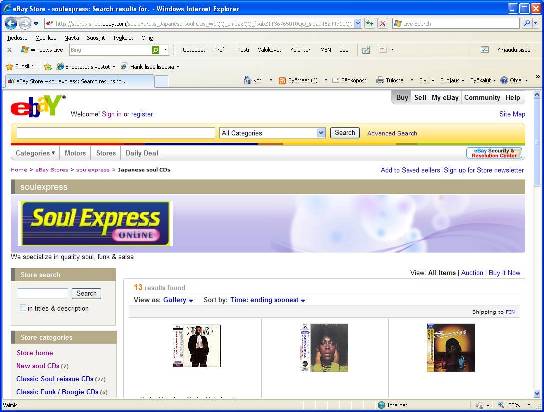544x412 pixels.
Task: Click the browser Forward arrow button
Action: coord(25,24)
